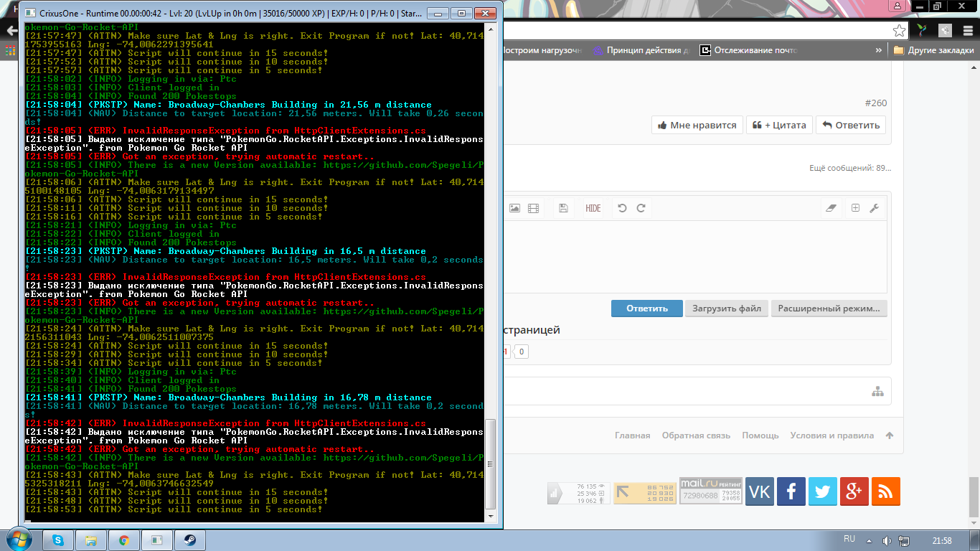Click 'Ещё сообщений' to load more posts
Screen dimensions: 980x551
point(850,168)
